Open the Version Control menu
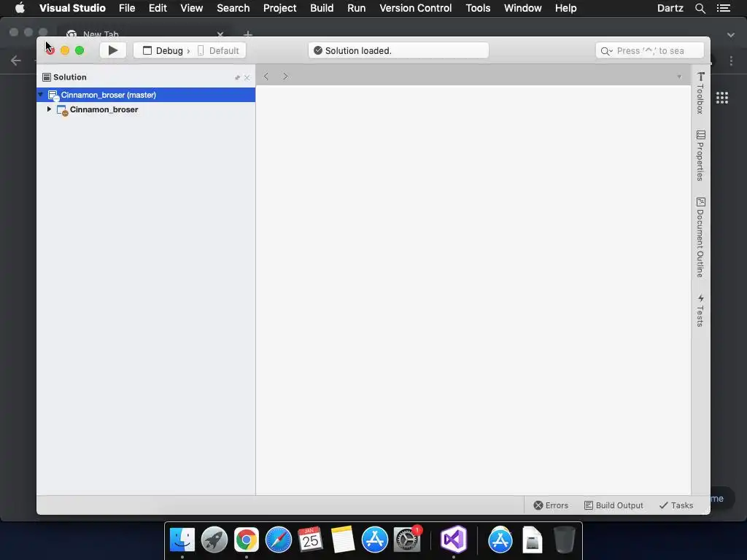 [x=415, y=8]
